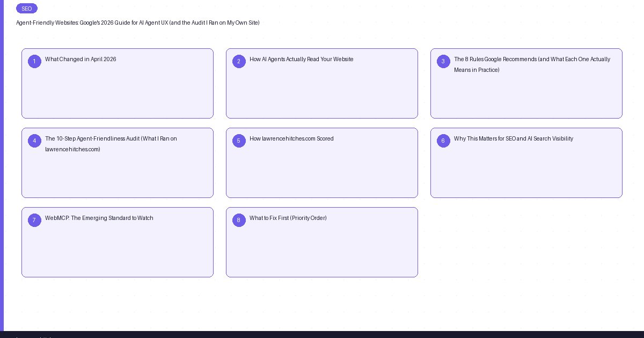
Task: Click the number 2 circle badge
Action: [239, 61]
